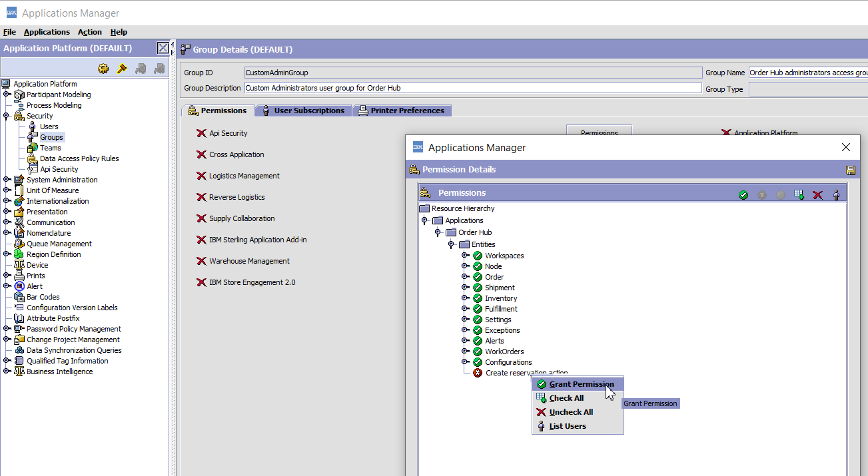The width and height of the screenshot is (868, 476).
Task: Click the Group Description input field
Action: 473,88
